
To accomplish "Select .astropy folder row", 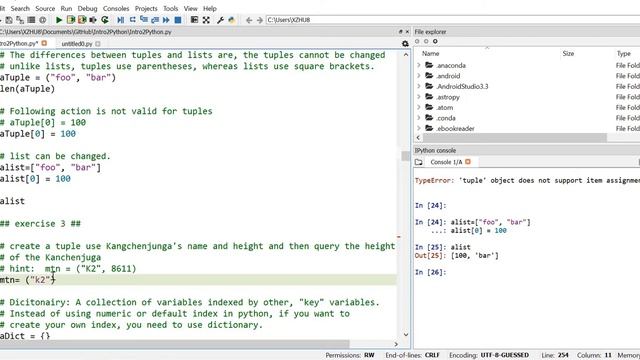I will (527, 97).
